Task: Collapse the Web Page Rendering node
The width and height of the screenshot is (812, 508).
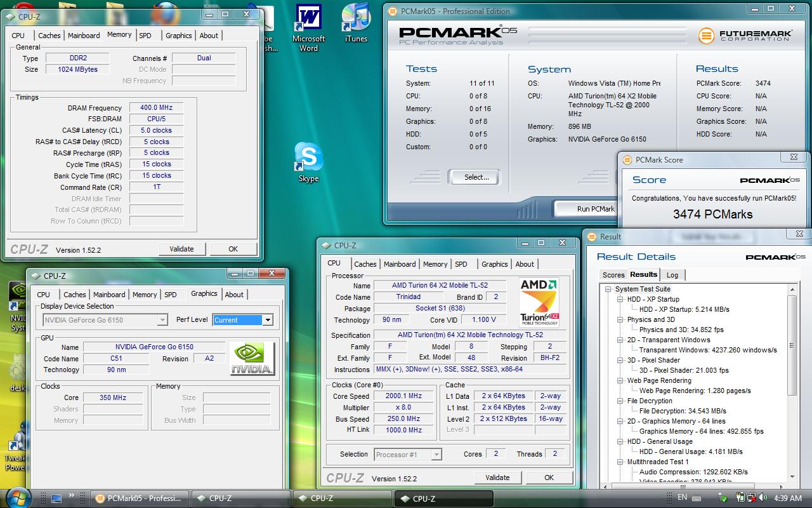Action: click(x=620, y=380)
